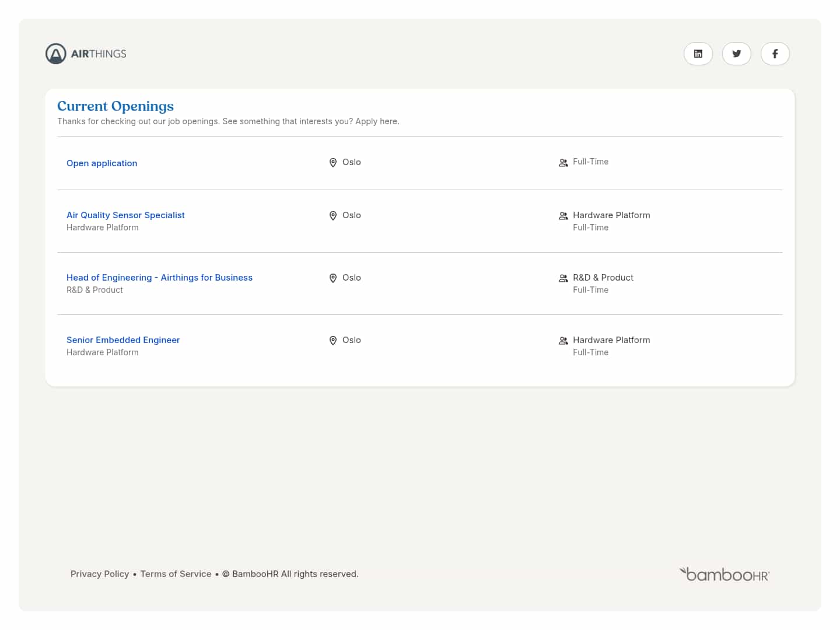The image size is (840, 630).
Task: Click department icon in Head of Engineering row
Action: pyautogui.click(x=563, y=278)
